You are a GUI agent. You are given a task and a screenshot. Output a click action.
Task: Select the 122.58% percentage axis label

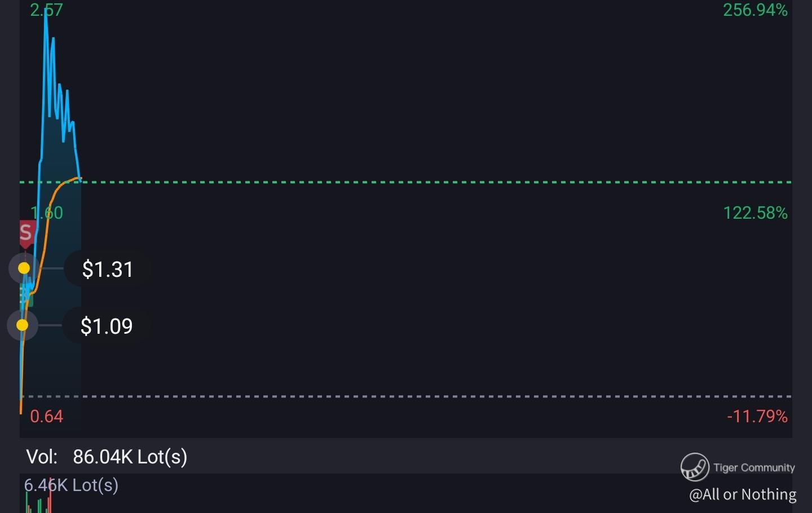756,213
